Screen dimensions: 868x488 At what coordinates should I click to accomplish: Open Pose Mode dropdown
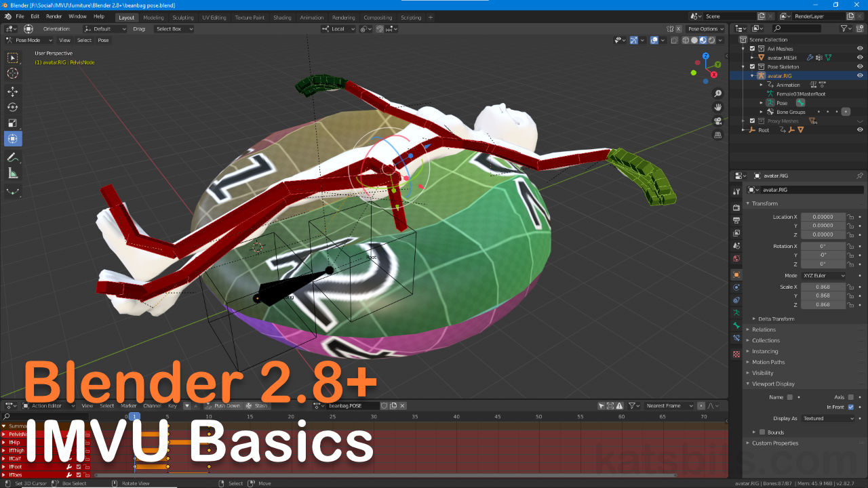28,40
